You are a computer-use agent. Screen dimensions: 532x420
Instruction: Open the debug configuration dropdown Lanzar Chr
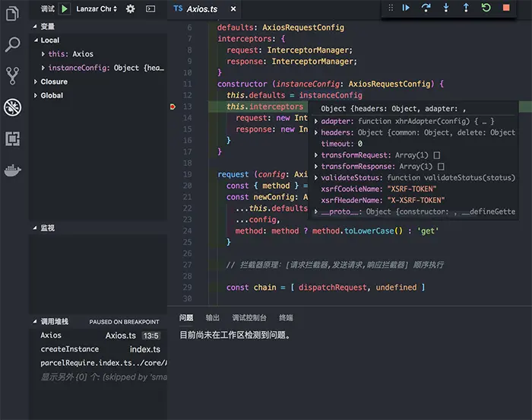point(97,8)
